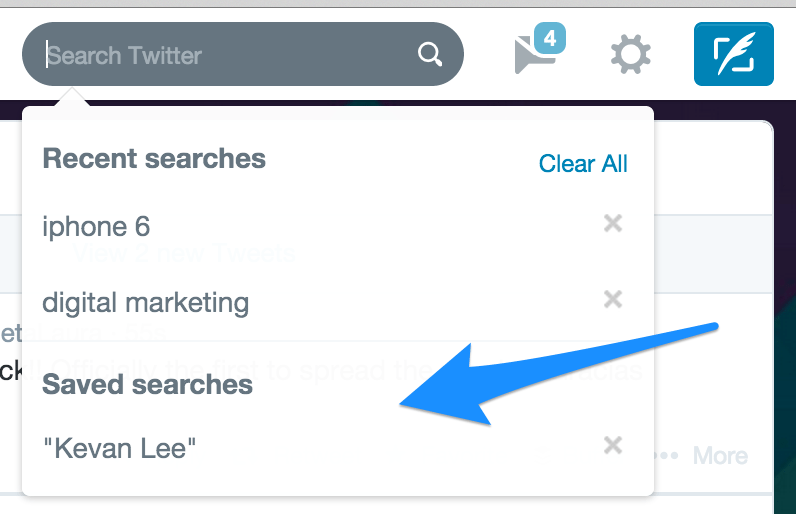Screen dimensions: 796x514
Task: Choose the "digital marketing" recent search
Action: click(x=146, y=301)
